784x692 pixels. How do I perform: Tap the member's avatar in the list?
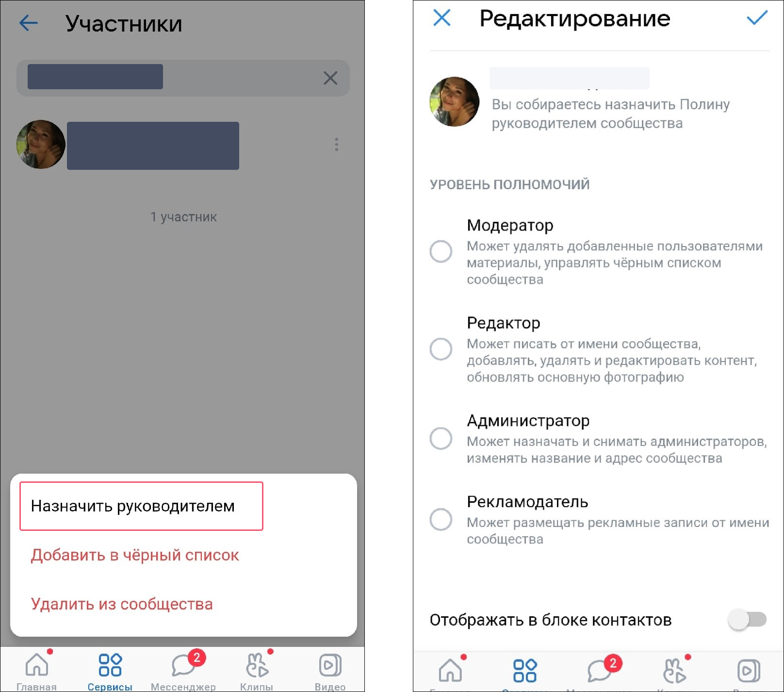41,145
